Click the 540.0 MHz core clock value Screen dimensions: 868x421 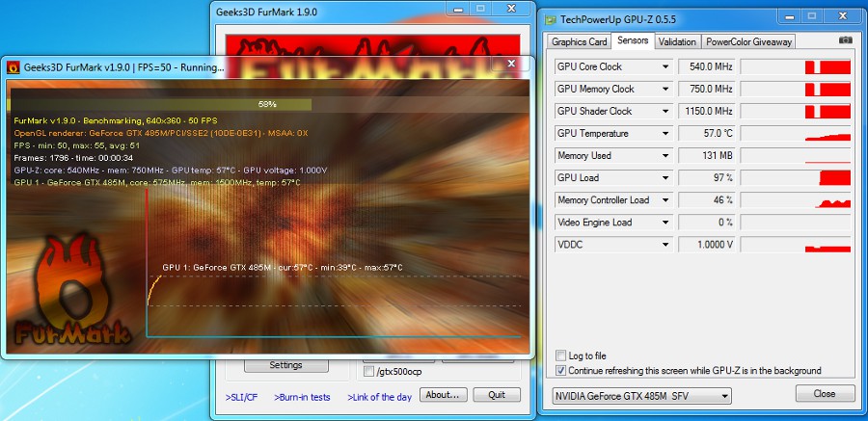[x=707, y=66]
